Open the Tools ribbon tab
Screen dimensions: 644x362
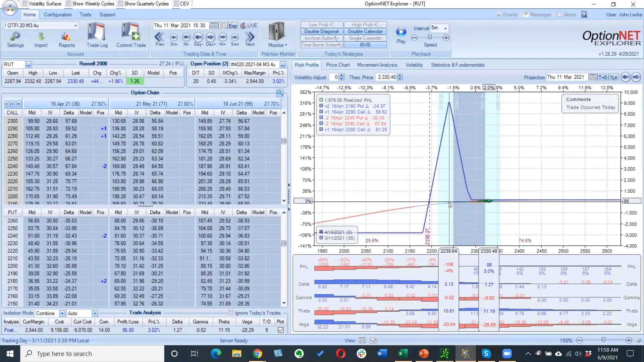point(85,15)
